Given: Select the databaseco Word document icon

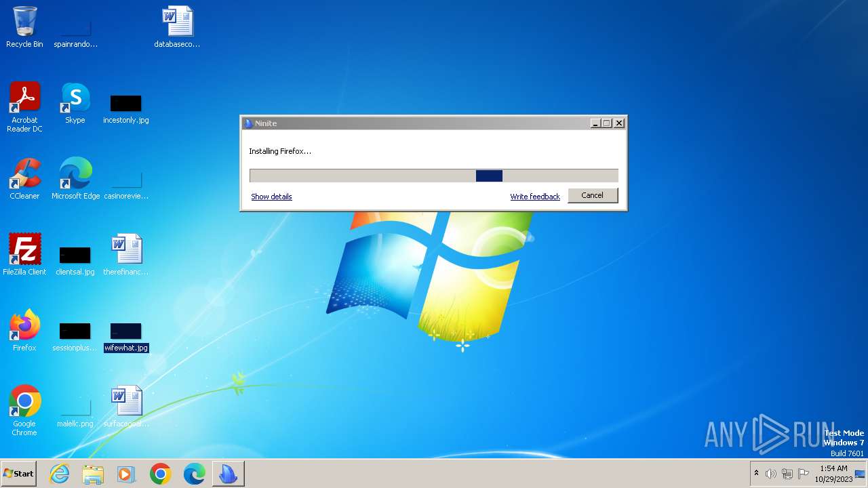Looking at the screenshot, I should 177,27.
